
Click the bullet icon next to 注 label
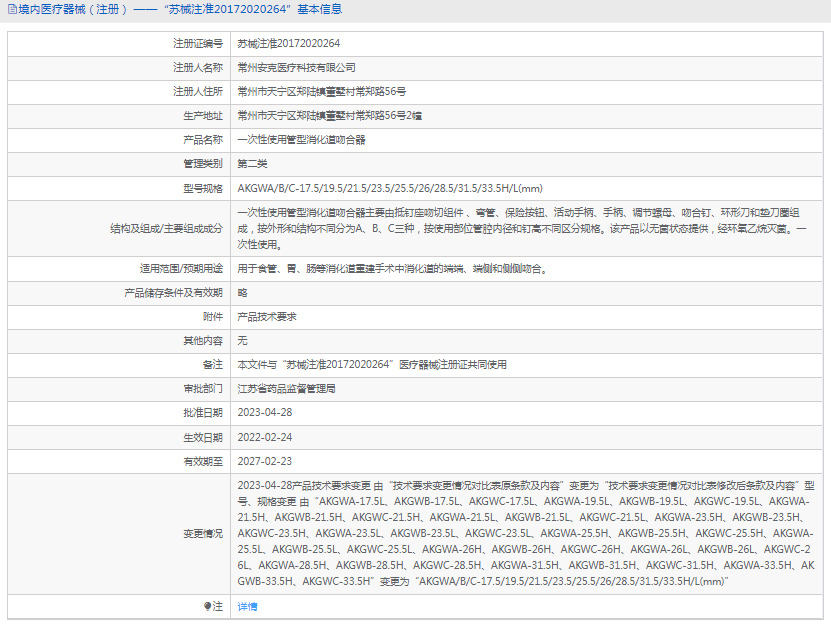(207, 606)
